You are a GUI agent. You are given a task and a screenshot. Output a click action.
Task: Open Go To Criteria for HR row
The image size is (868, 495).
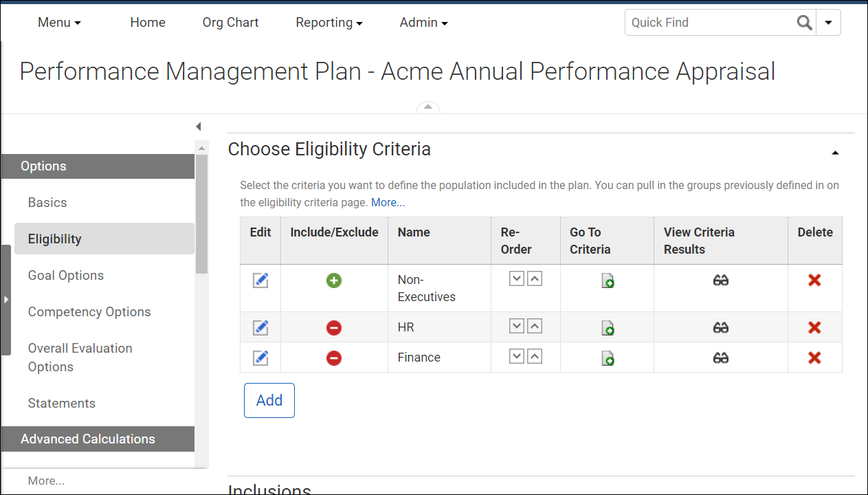point(607,328)
